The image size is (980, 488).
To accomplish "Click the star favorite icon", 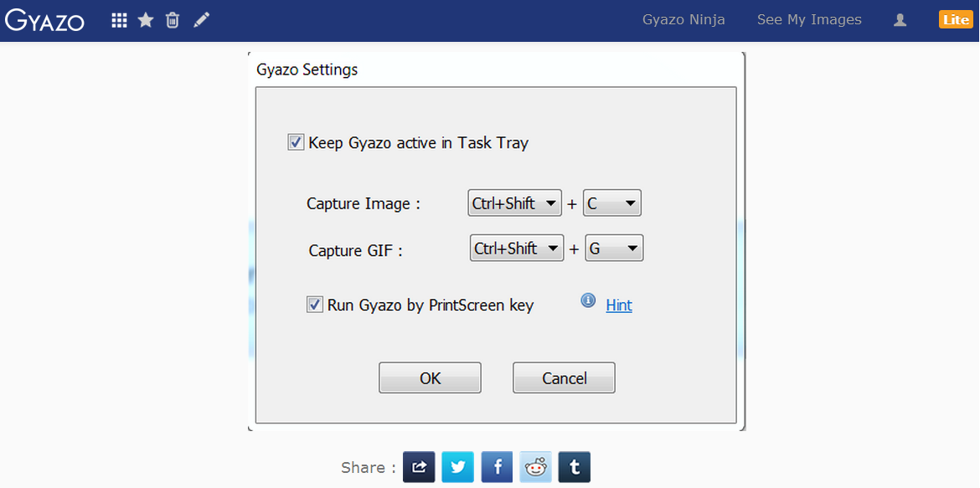I will pyautogui.click(x=146, y=21).
